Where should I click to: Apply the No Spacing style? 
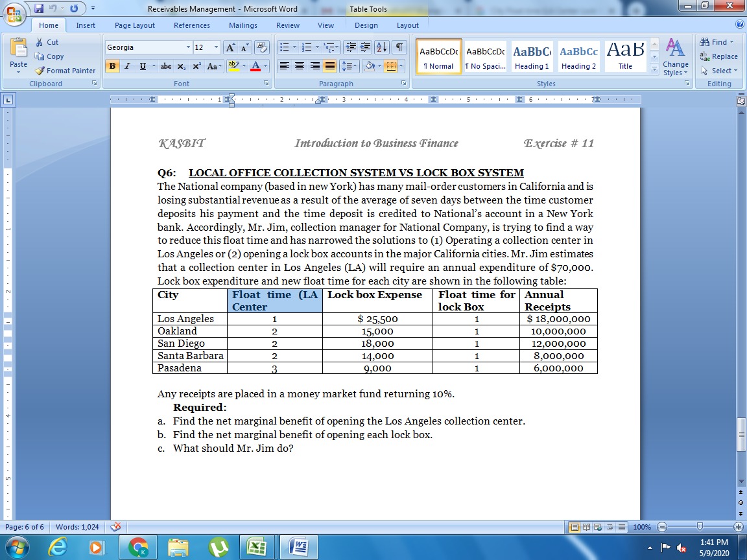pyautogui.click(x=485, y=56)
